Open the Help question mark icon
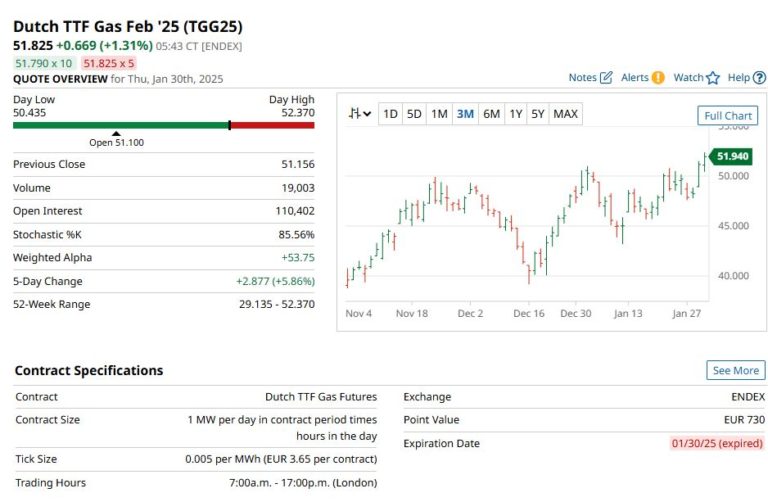Viewport: 768px width, 502px height. (x=760, y=78)
